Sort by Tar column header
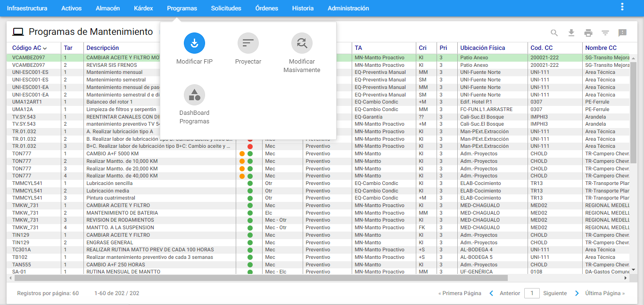Screen dimensions: 644x305 (x=68, y=48)
